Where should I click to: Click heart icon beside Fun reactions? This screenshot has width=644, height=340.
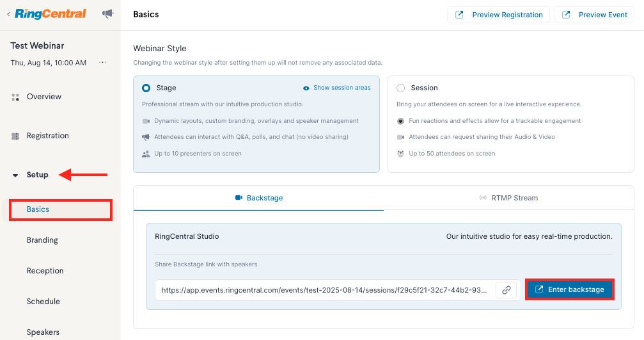(400, 121)
